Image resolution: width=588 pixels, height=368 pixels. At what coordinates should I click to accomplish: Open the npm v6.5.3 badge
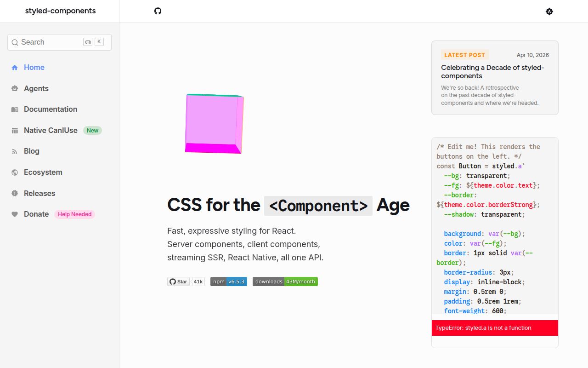(x=229, y=282)
